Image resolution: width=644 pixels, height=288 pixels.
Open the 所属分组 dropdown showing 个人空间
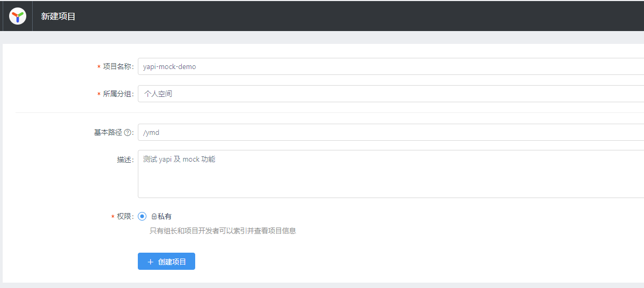point(391,94)
